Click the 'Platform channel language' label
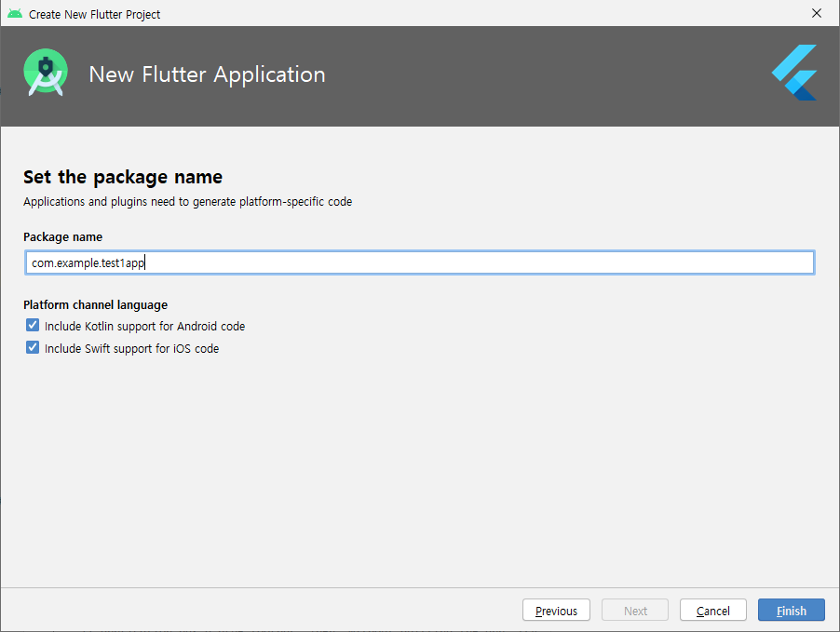 (x=95, y=304)
